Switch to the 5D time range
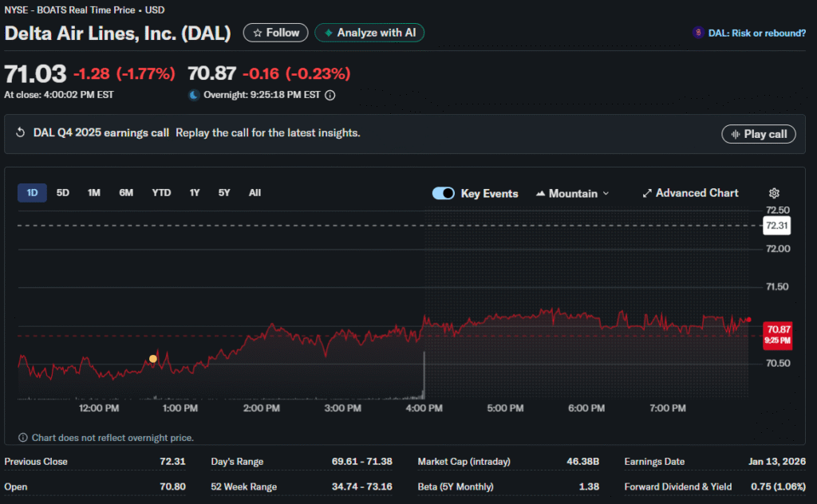This screenshot has width=817, height=504. pyautogui.click(x=63, y=193)
